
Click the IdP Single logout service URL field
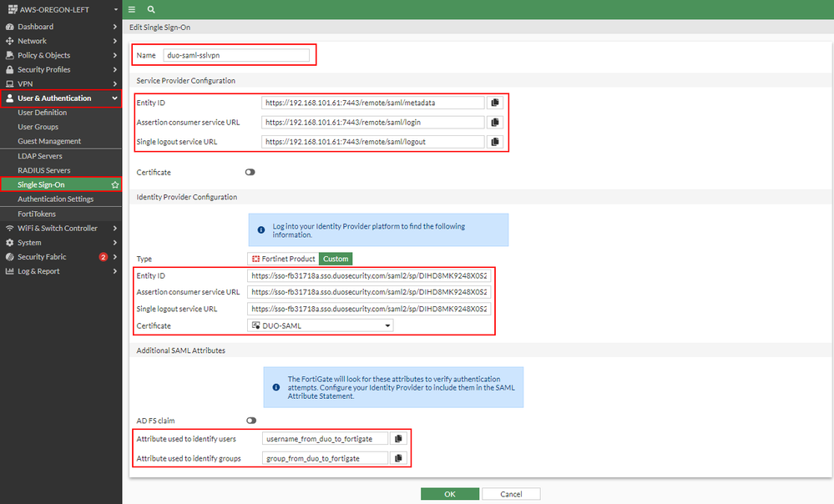click(369, 309)
